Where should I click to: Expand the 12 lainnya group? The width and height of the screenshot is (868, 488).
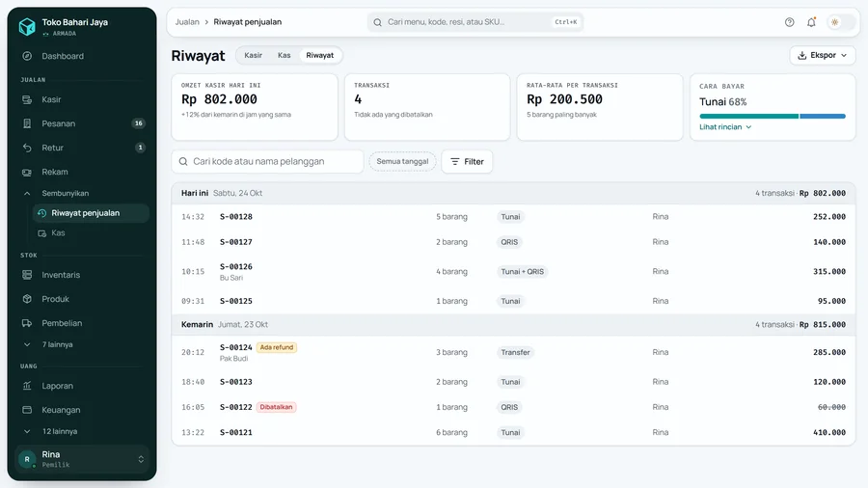[x=82, y=431]
